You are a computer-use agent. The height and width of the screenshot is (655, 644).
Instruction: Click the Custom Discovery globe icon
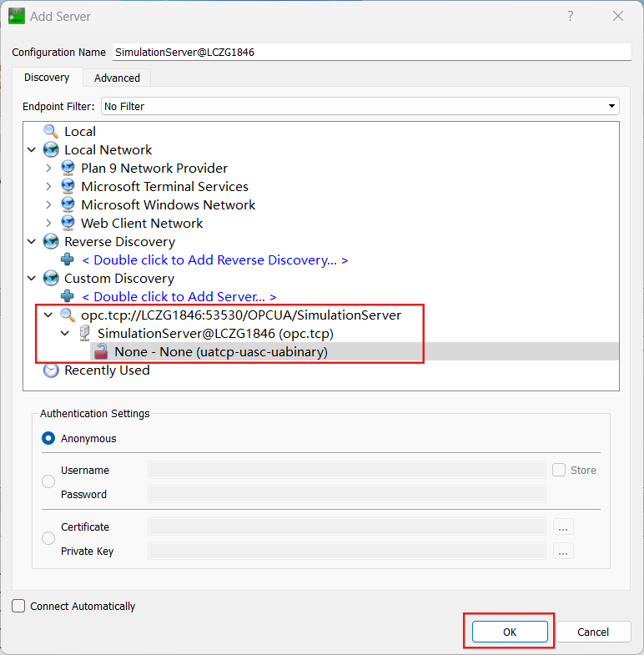51,279
